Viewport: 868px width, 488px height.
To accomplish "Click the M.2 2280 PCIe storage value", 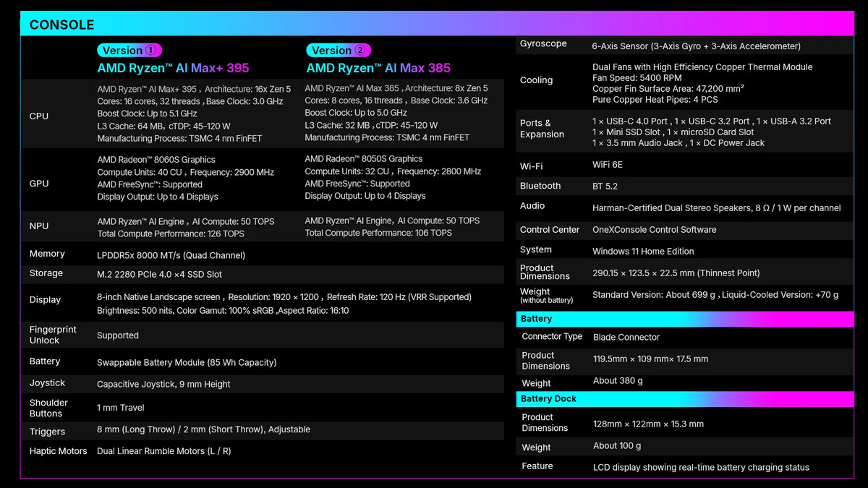I will 159,275.
